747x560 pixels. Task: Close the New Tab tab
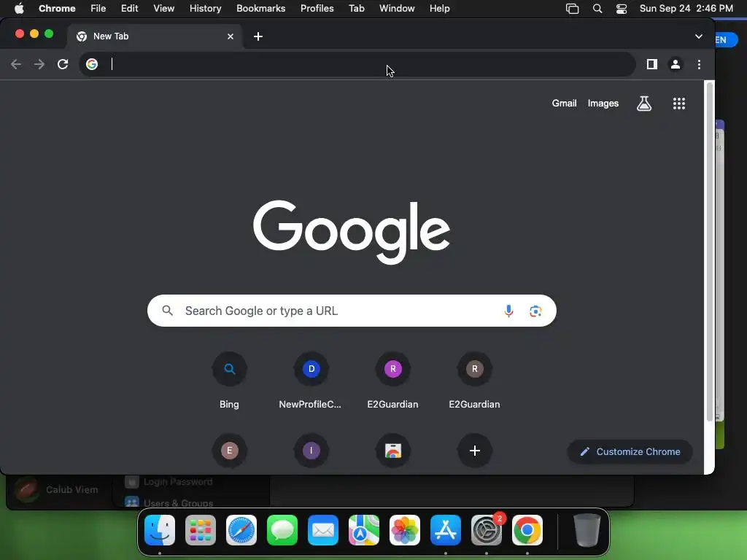tap(231, 36)
